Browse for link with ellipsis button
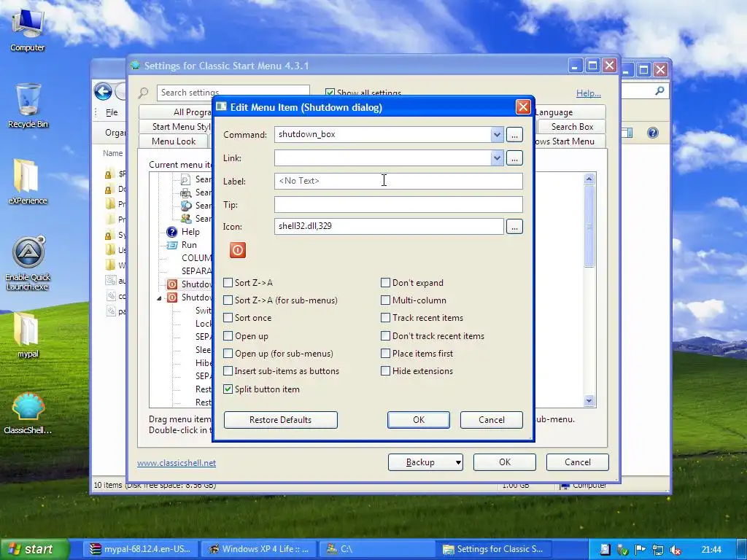The width and height of the screenshot is (747, 560). [x=514, y=158]
